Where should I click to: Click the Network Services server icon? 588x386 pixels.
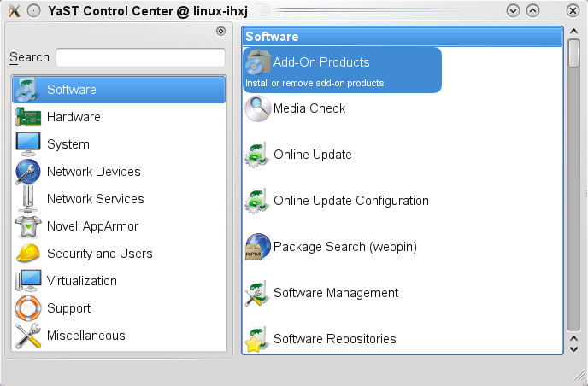tap(28, 199)
